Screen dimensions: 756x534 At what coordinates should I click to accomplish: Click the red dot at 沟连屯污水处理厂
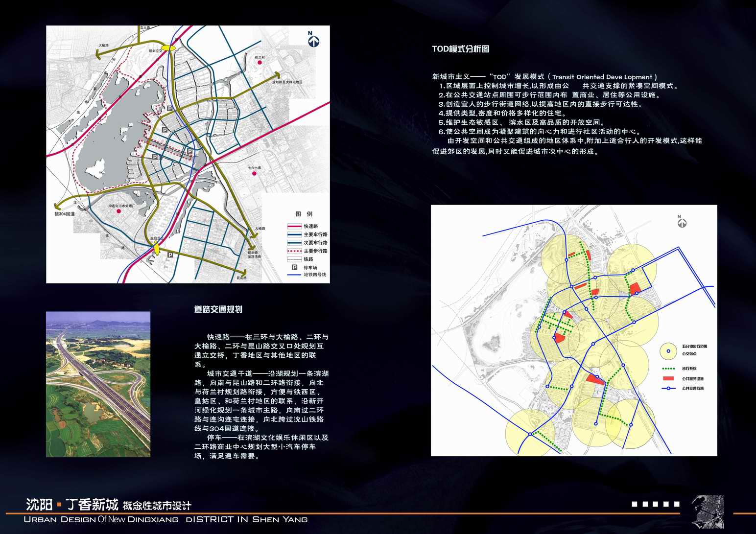pyautogui.click(x=118, y=211)
